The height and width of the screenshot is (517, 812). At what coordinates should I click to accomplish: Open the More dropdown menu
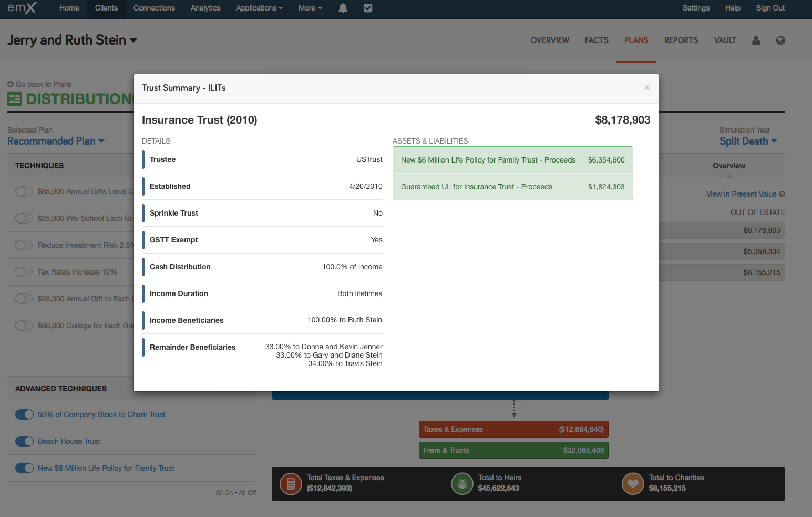(310, 8)
